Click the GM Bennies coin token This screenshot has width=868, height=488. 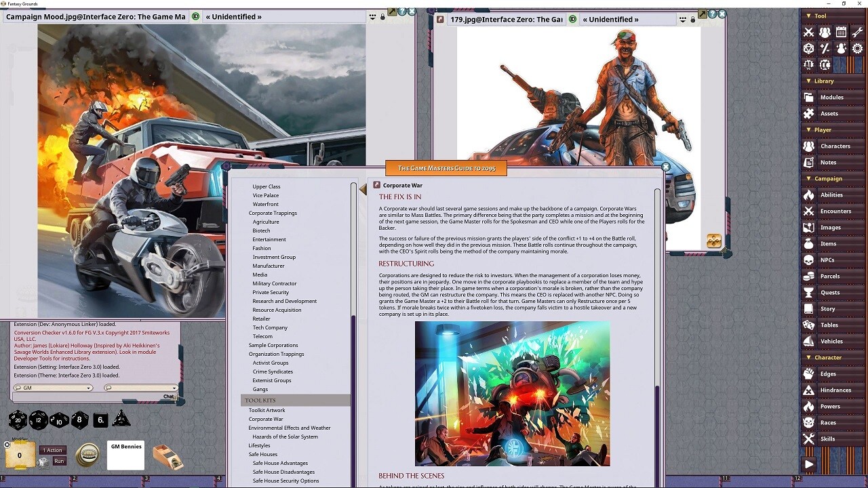(89, 455)
